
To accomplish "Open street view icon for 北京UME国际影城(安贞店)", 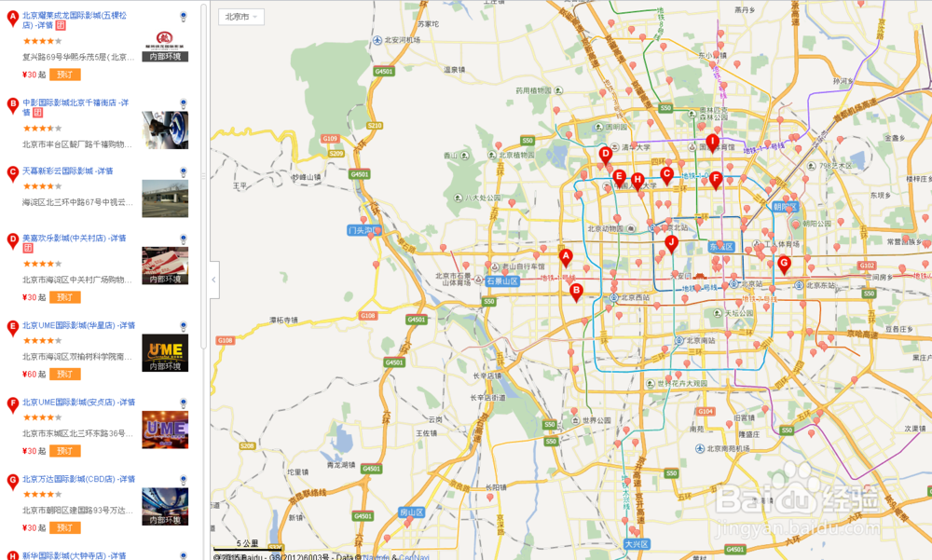I will pos(183,403).
